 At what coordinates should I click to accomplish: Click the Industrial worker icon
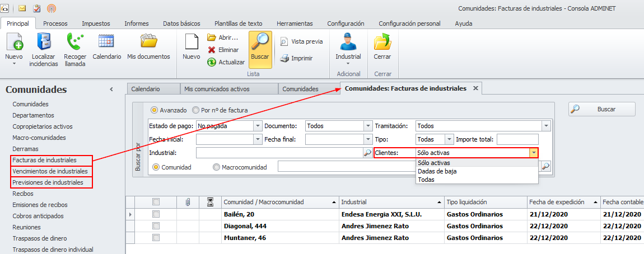click(348, 41)
